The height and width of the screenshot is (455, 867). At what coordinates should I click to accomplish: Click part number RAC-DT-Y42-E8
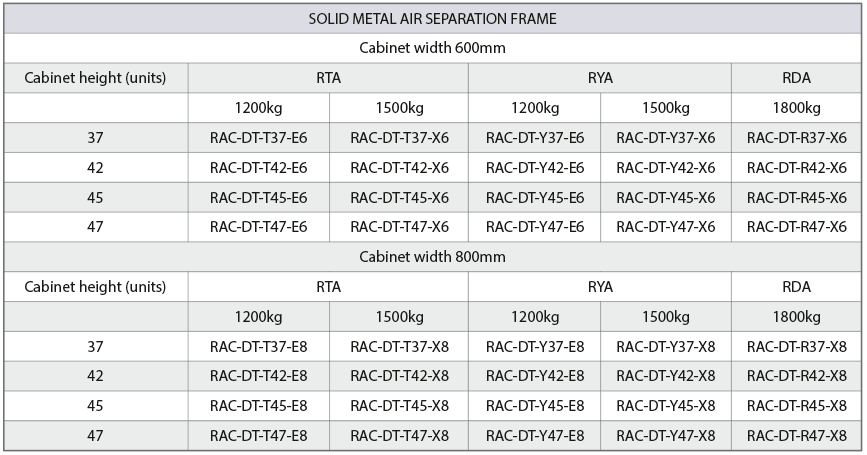coord(535,376)
